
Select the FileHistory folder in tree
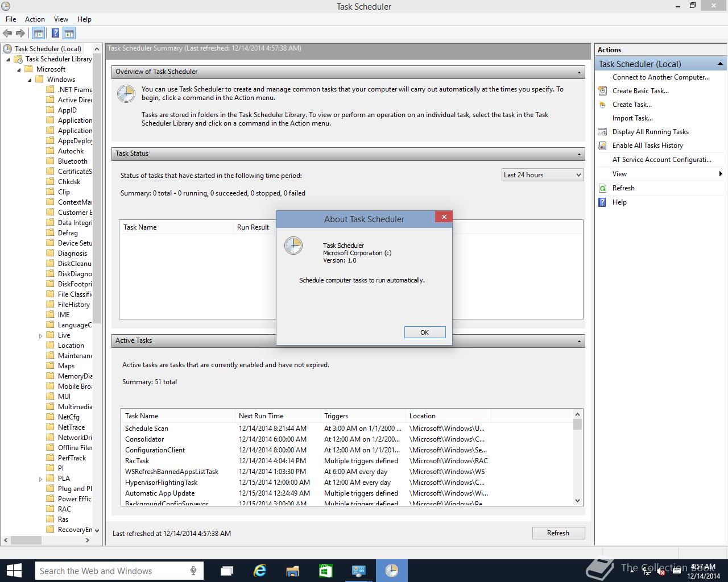[74, 305]
